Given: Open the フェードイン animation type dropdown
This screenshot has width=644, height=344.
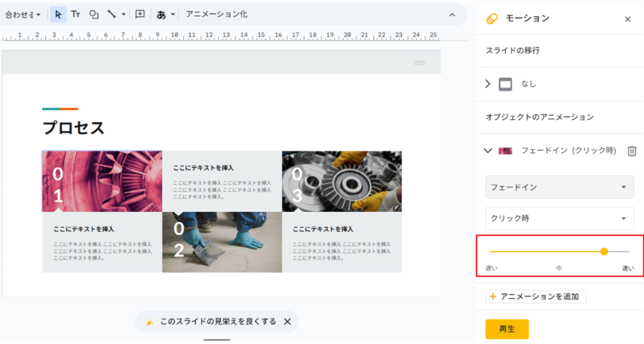Looking at the screenshot, I should pyautogui.click(x=559, y=187).
